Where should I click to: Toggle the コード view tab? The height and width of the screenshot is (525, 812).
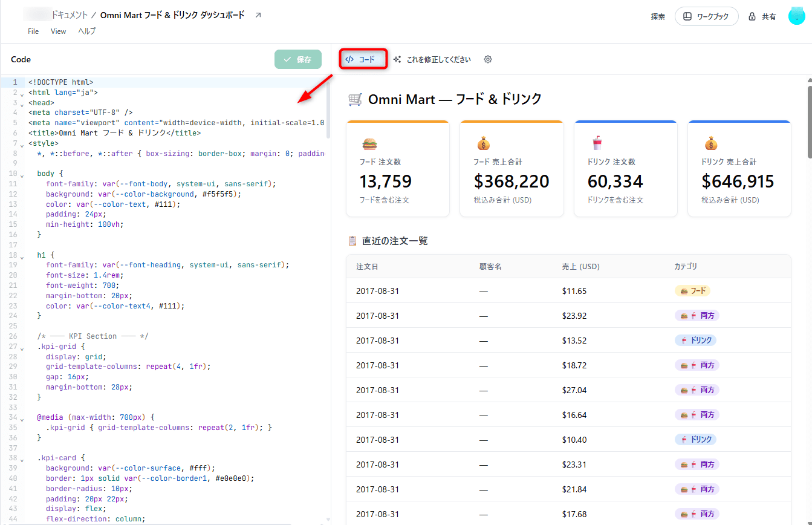[x=363, y=59]
